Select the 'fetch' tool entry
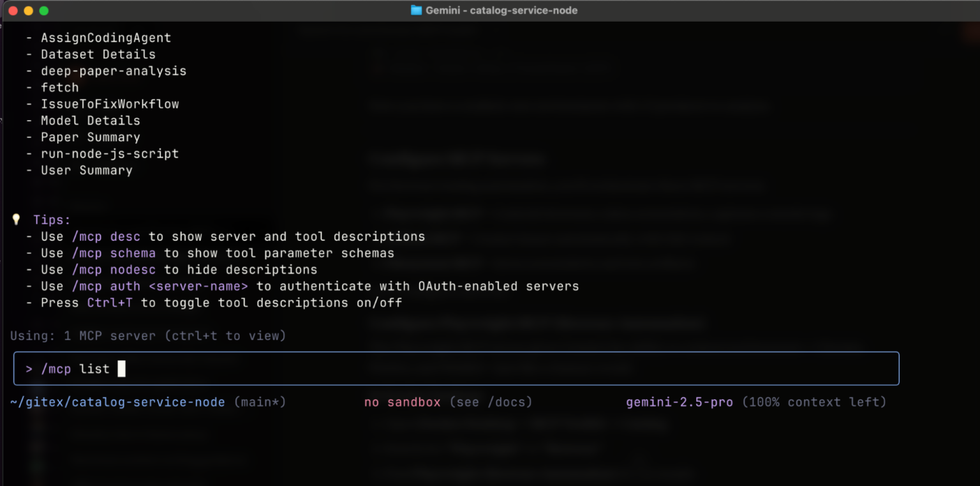 59,87
